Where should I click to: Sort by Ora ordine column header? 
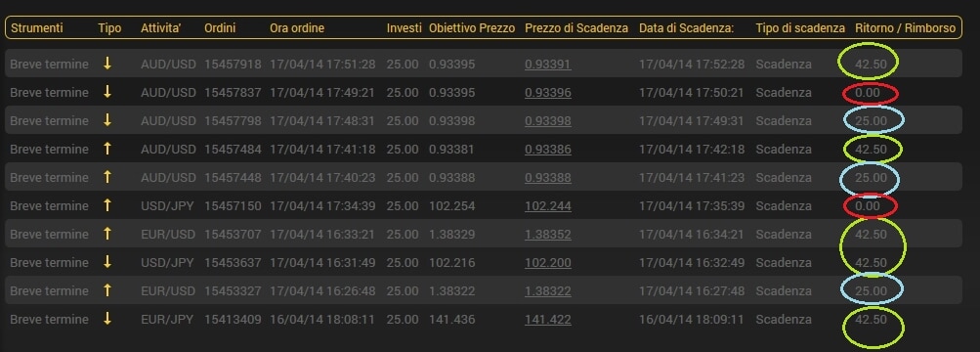tap(297, 28)
